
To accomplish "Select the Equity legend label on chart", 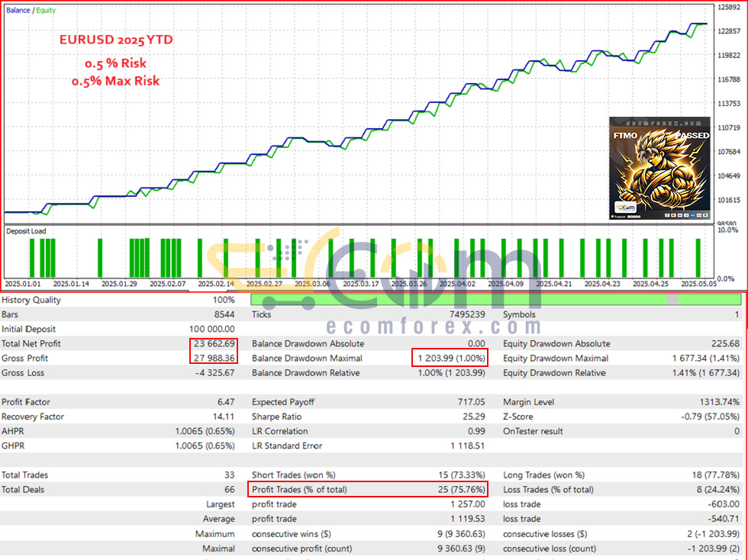I will [x=46, y=11].
